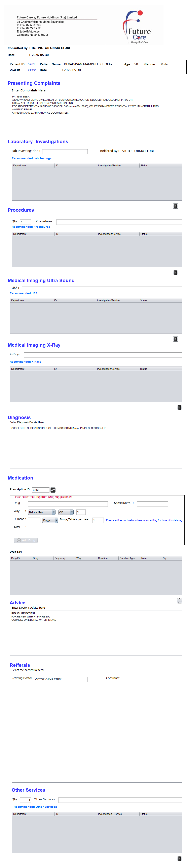
Task: Click trash icon below Laboratory Investigations table
Action: [175, 206]
